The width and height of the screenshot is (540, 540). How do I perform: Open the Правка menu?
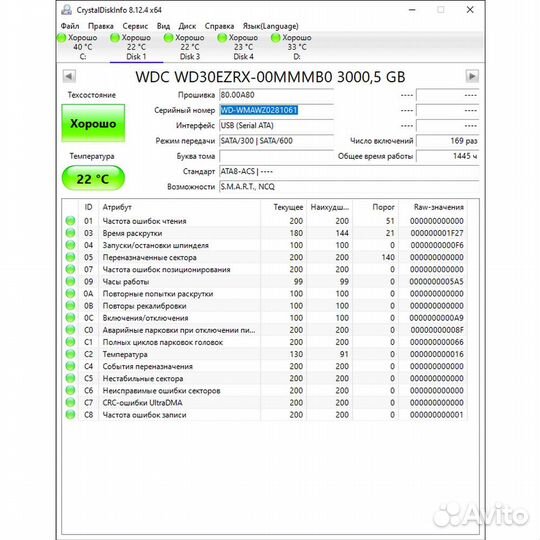click(101, 26)
